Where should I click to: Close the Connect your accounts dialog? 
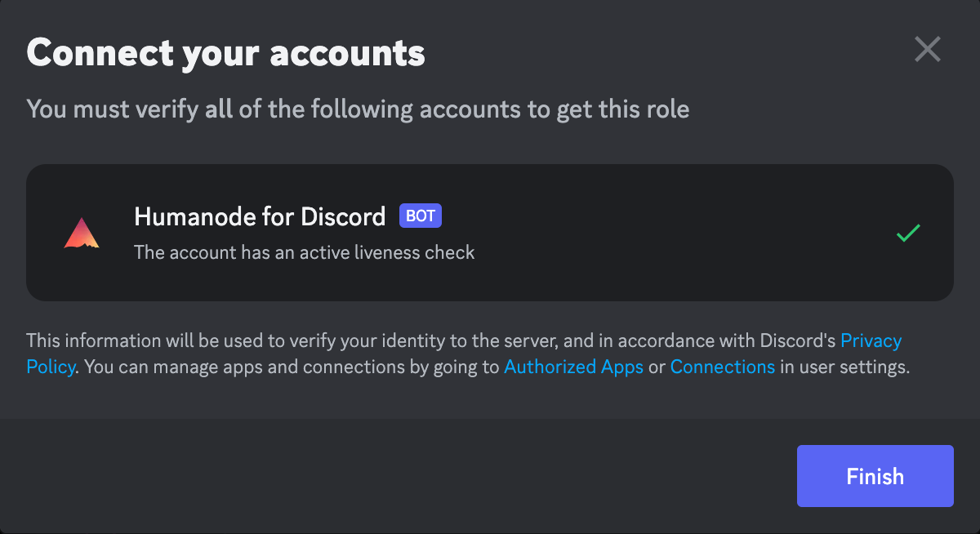coord(928,51)
